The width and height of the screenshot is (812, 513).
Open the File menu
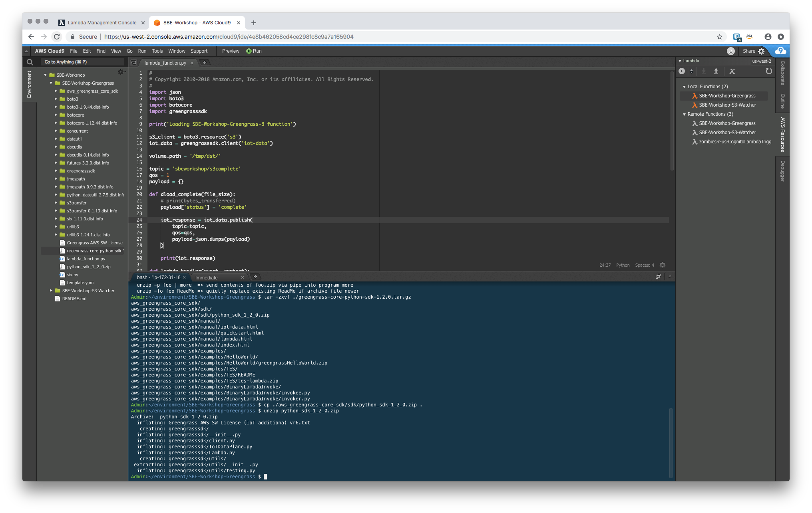click(x=74, y=51)
